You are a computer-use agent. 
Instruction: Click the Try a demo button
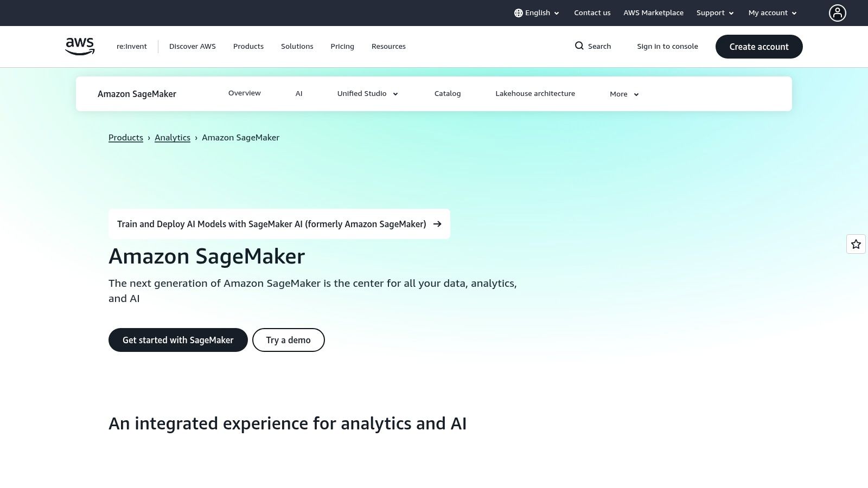tap(288, 340)
